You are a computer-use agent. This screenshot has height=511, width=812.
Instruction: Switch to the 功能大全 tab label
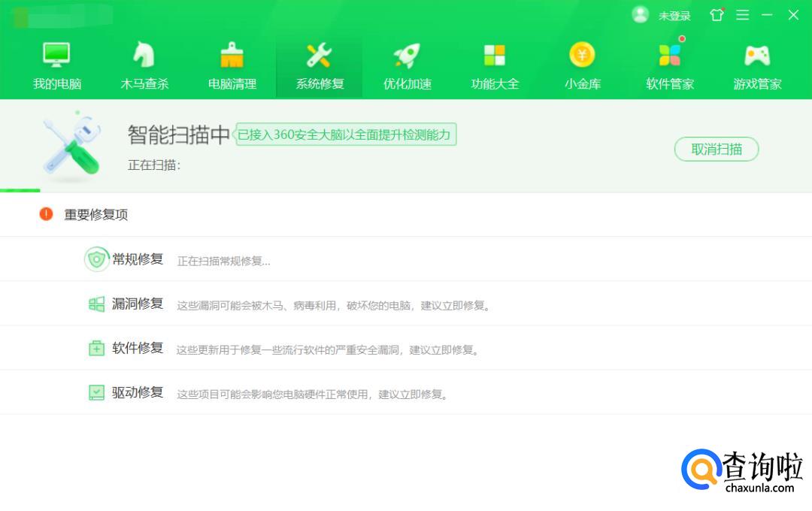[495, 84]
